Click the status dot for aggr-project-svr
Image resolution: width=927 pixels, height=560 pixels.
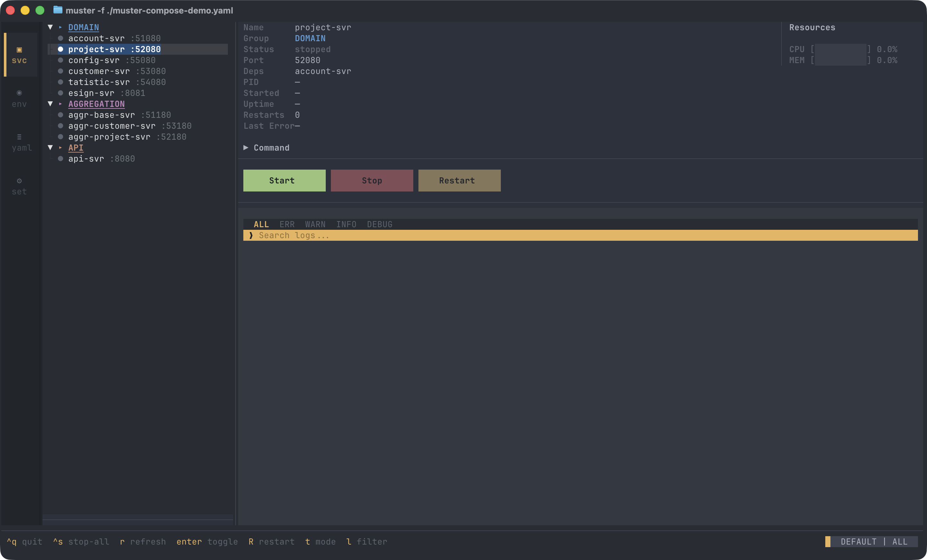click(60, 137)
